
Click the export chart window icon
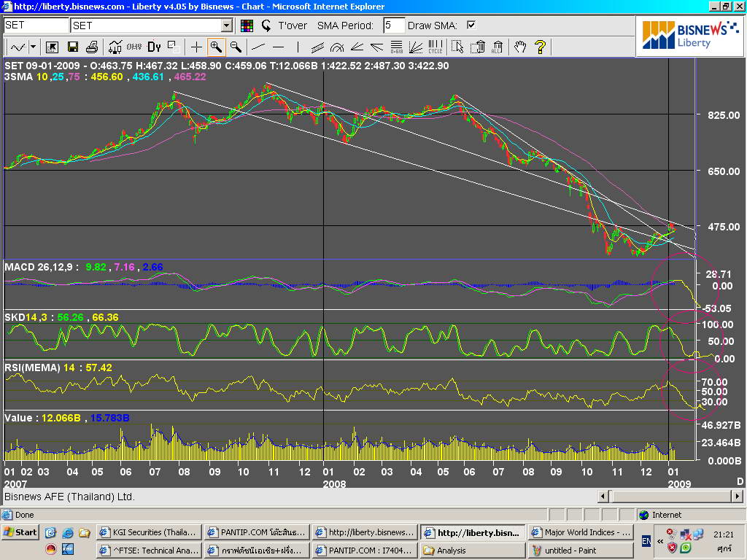pos(52,47)
